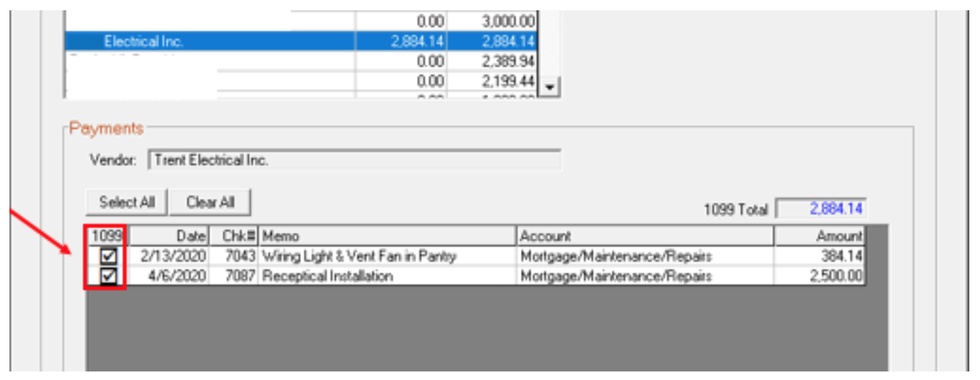Click the Account column header
The height and width of the screenshot is (380, 980).
point(645,236)
